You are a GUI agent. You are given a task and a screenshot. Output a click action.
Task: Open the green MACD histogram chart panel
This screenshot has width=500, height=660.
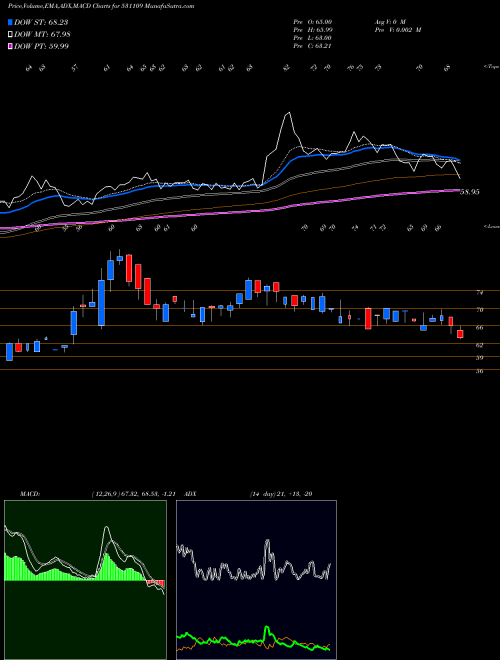point(85,580)
